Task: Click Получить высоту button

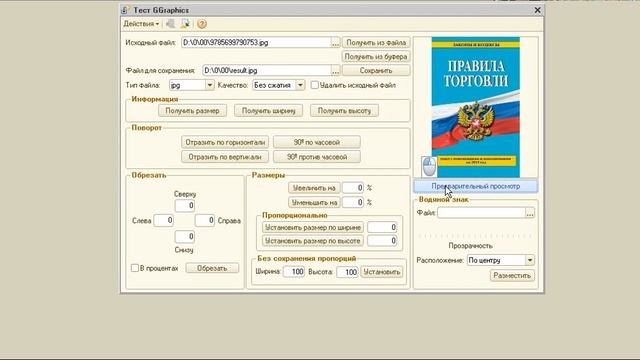Action: [x=344, y=111]
